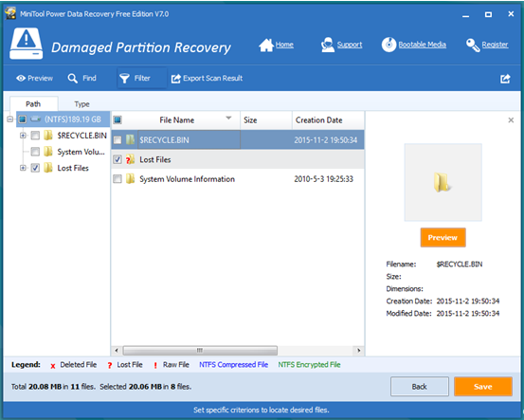This screenshot has width=524, height=420.
Task: Click the NTFS Compressed File legend text
Action: click(234, 365)
